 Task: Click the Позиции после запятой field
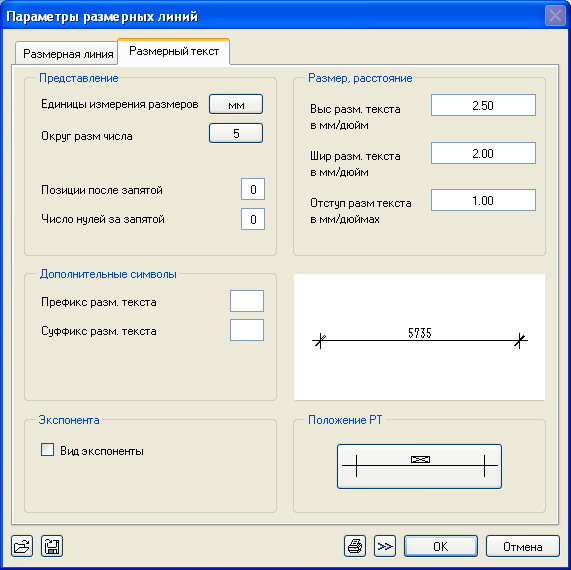[253, 189]
